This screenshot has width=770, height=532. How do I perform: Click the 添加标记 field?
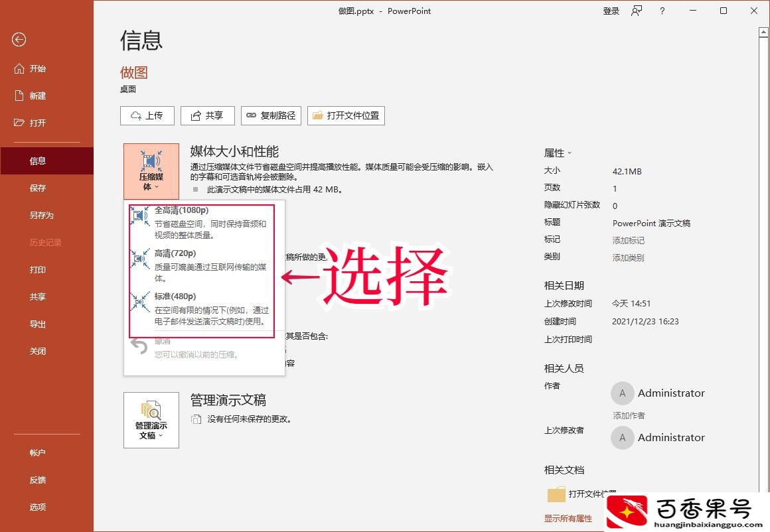click(629, 241)
